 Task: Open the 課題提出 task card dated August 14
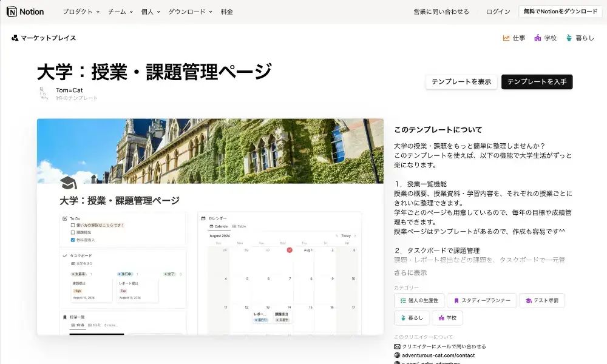pos(92,290)
